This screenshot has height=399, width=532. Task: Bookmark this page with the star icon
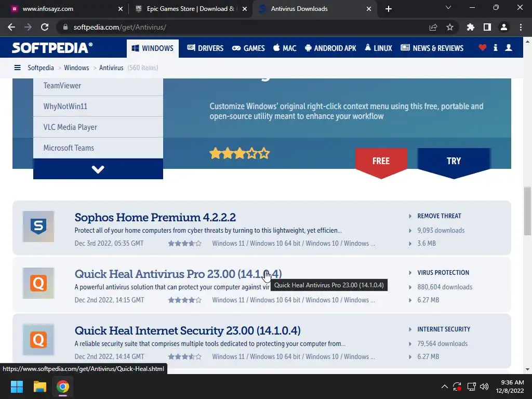(x=450, y=27)
